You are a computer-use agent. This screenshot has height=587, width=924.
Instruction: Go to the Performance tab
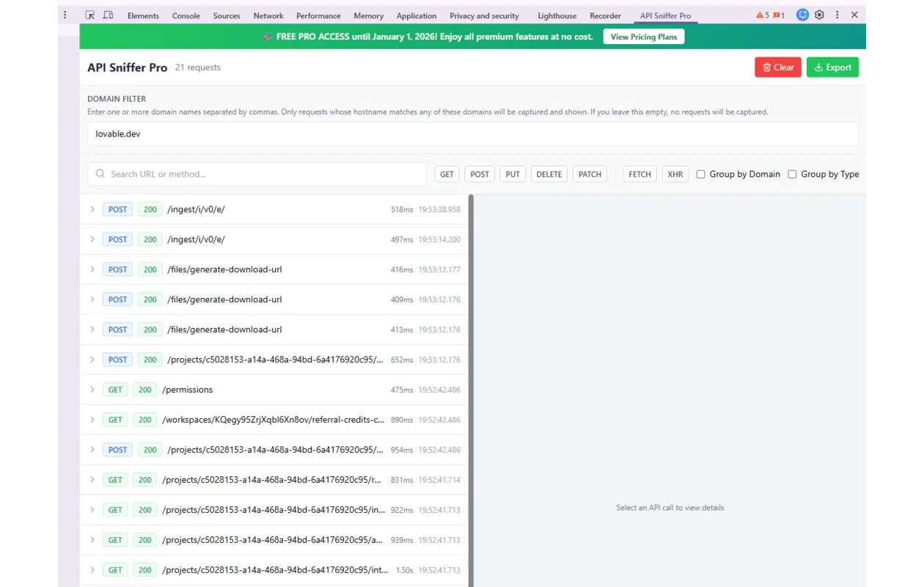coord(318,15)
